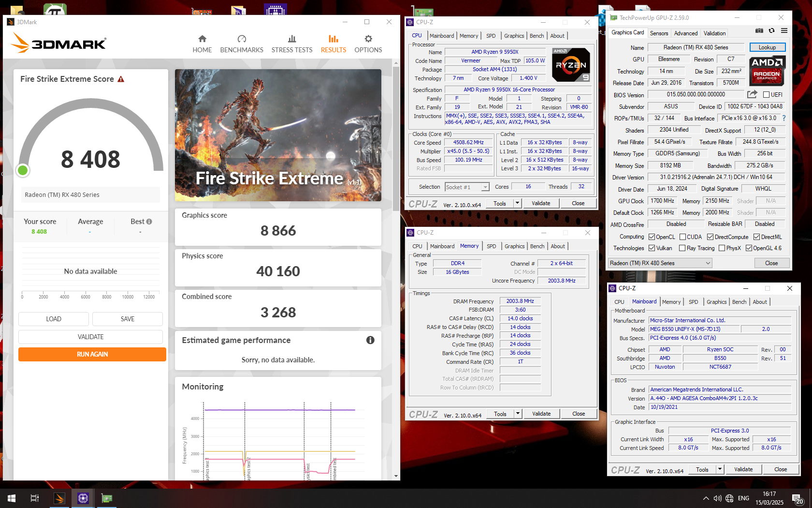Open the GPU-Z hamburger menu
The image size is (812, 508).
(x=784, y=30)
